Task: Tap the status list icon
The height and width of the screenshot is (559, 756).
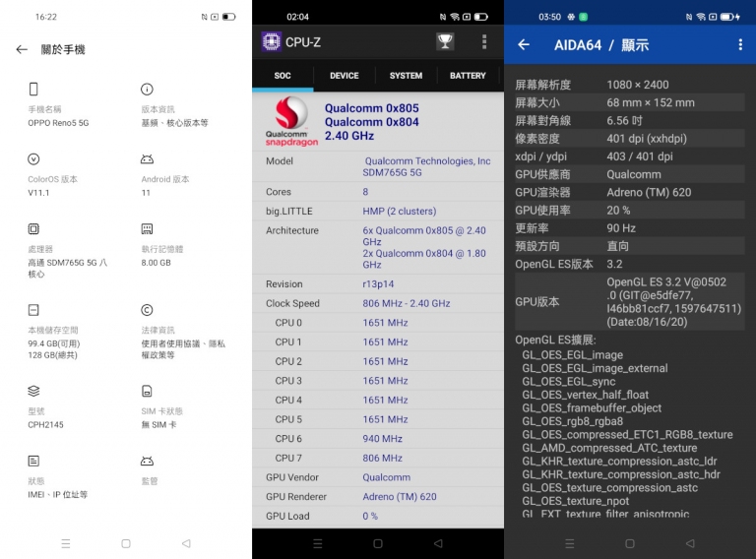Action: pos(33,462)
